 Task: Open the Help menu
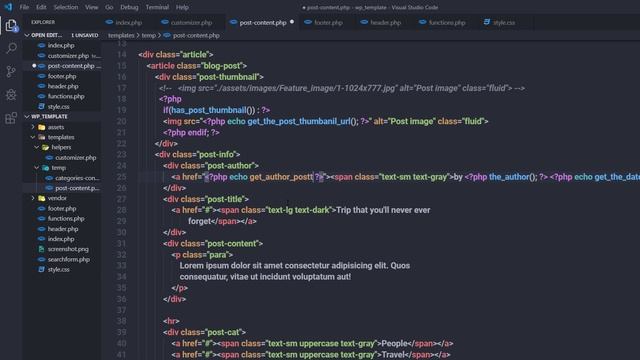coord(182,7)
